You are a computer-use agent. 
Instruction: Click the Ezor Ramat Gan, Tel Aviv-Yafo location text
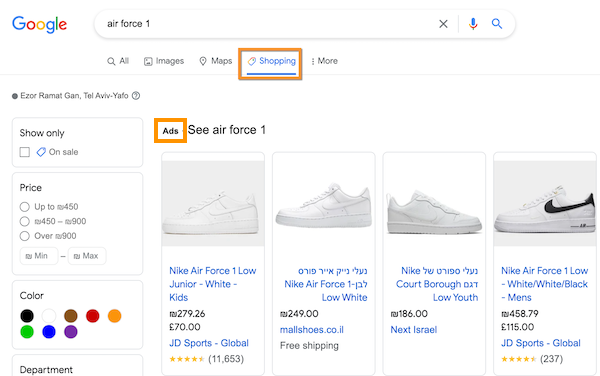click(74, 96)
